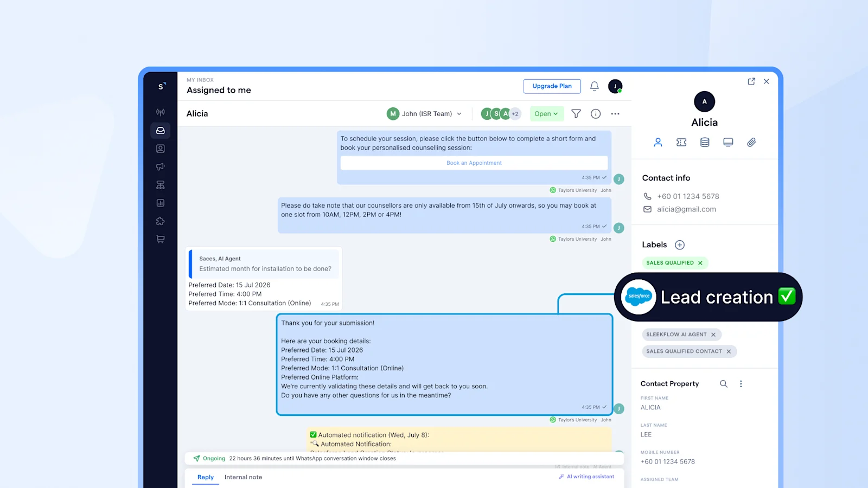Click the Contact Property heading
Image resolution: width=868 pixels, height=488 pixels.
[669, 384]
